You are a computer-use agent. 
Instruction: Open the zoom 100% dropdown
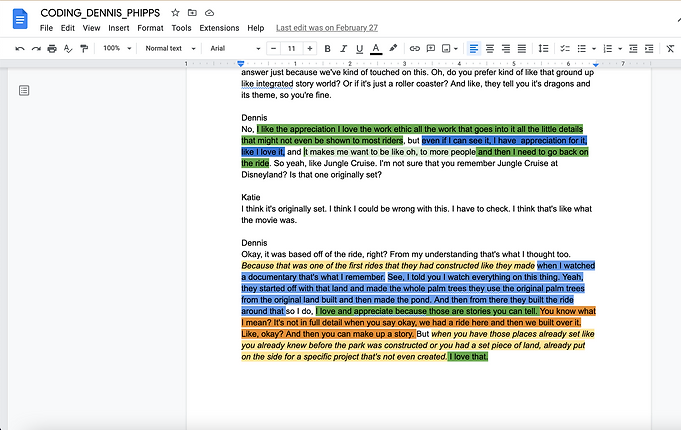(117, 48)
